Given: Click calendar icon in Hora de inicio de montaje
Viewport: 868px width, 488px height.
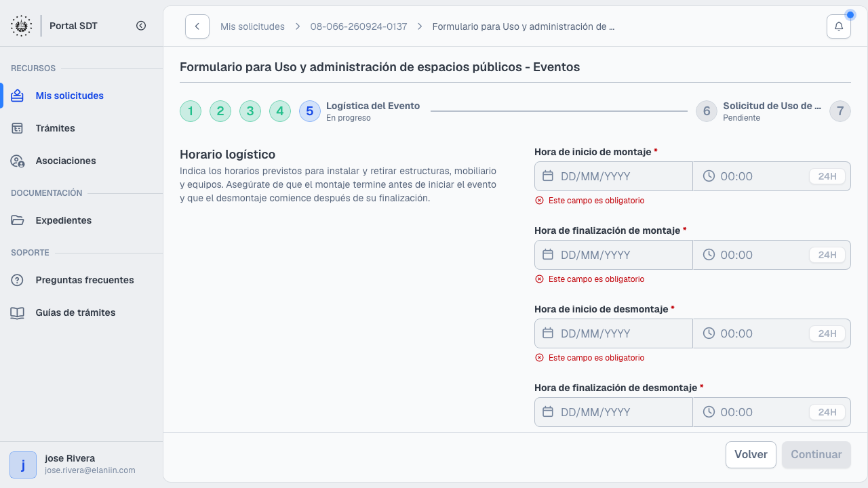Looking at the screenshot, I should coord(548,176).
